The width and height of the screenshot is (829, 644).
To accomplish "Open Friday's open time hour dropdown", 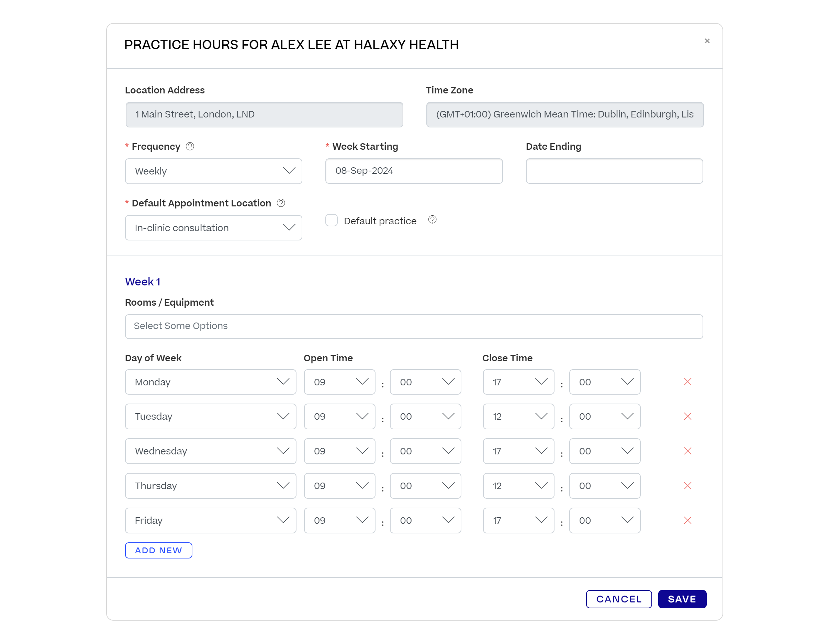I will click(x=339, y=520).
